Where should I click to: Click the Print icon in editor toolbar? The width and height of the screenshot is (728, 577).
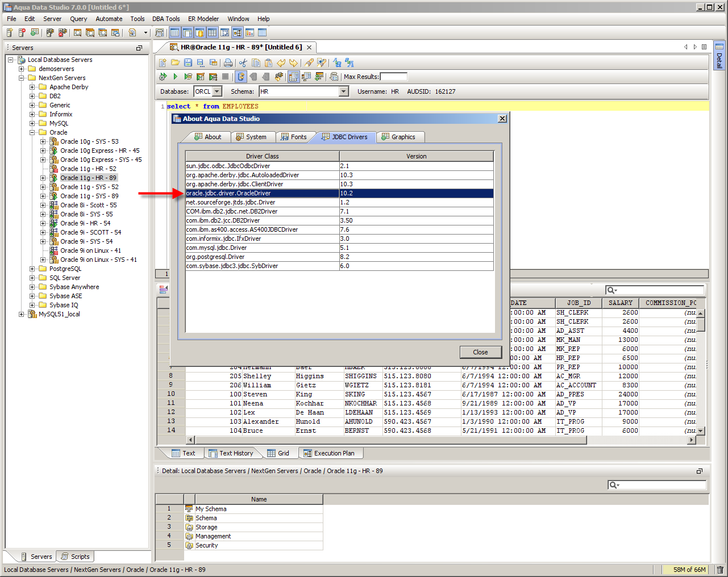pyautogui.click(x=228, y=63)
